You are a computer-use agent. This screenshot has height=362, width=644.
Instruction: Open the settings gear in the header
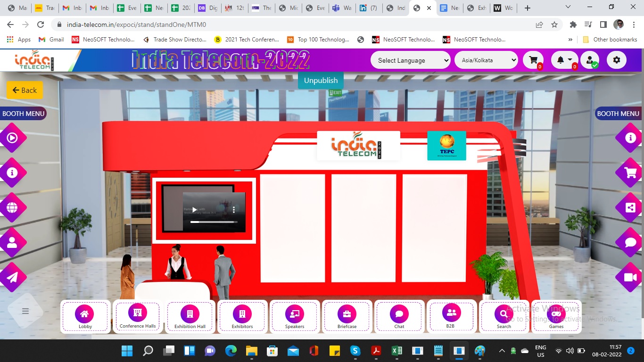(x=616, y=60)
